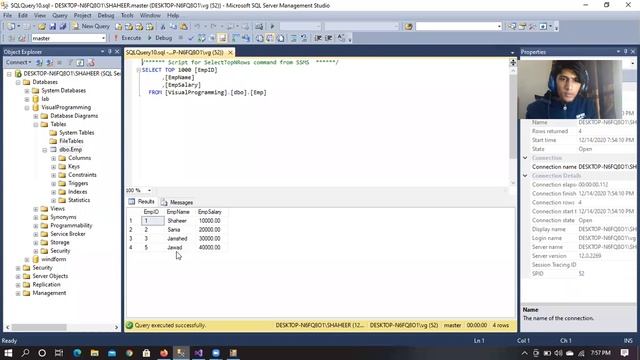Click the salary cell 40000.00
Viewport: 640px width, 360px height.
210,247
